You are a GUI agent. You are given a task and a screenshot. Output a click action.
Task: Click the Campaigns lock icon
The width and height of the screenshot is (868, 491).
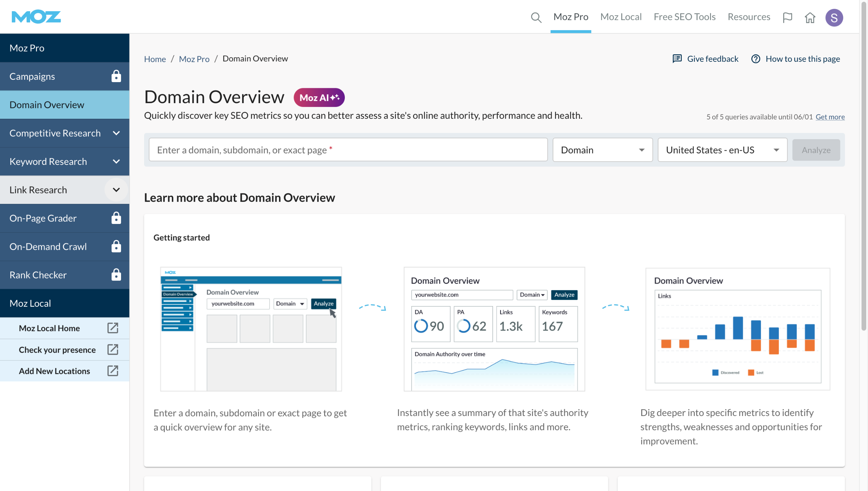[116, 76]
